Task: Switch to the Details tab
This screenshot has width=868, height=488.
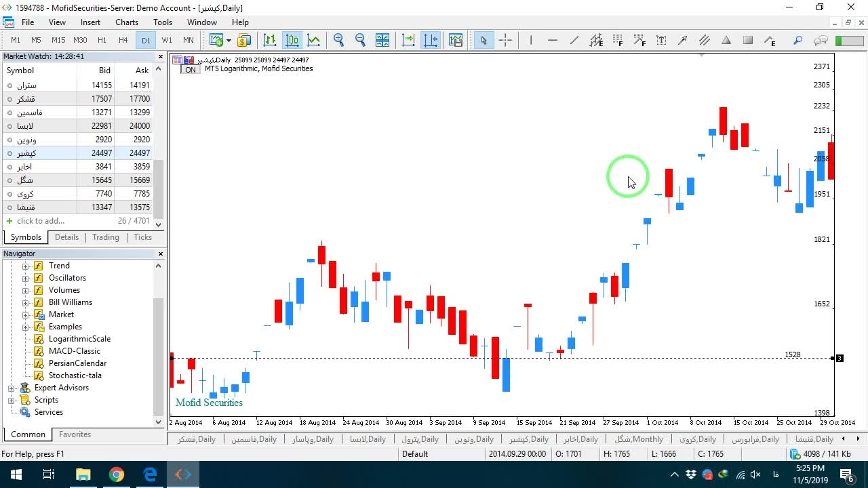Action: tap(66, 237)
